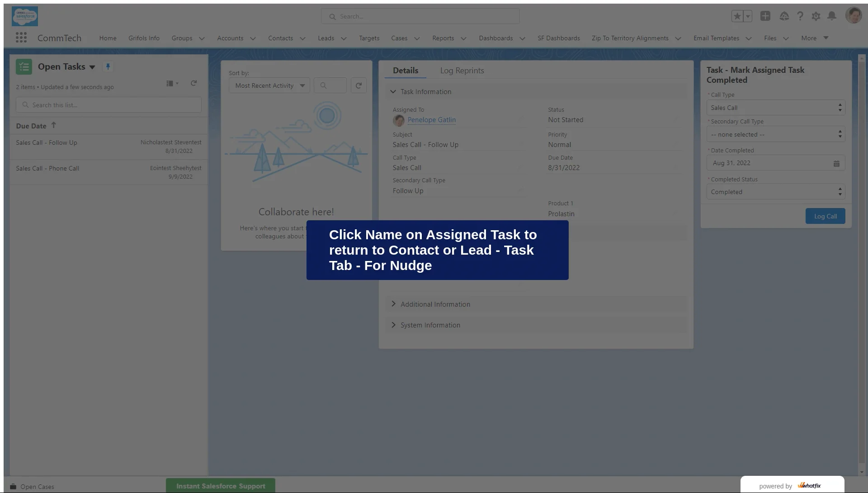Viewport: 868px width, 493px height.
Task: Expand the System Information section
Action: [536, 325]
